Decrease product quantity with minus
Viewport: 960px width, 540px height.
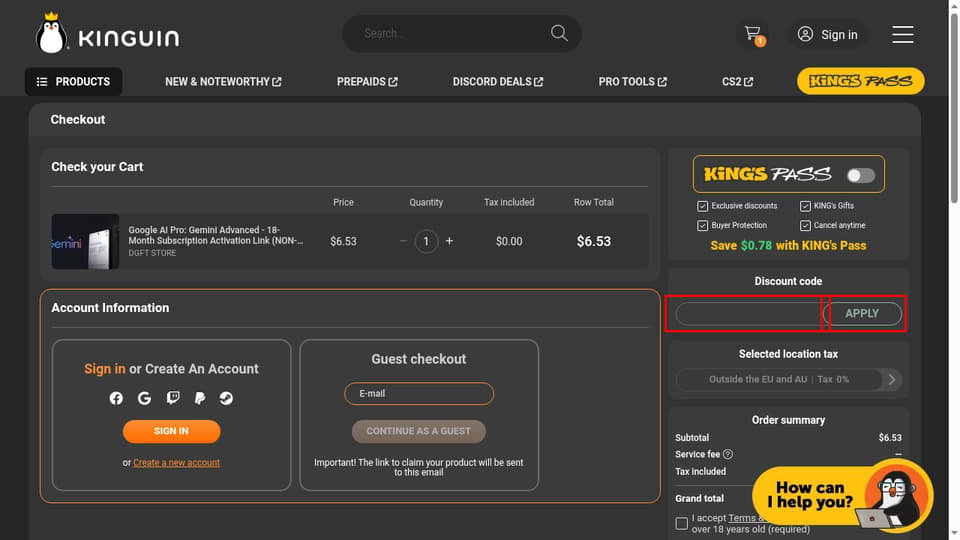click(x=403, y=241)
